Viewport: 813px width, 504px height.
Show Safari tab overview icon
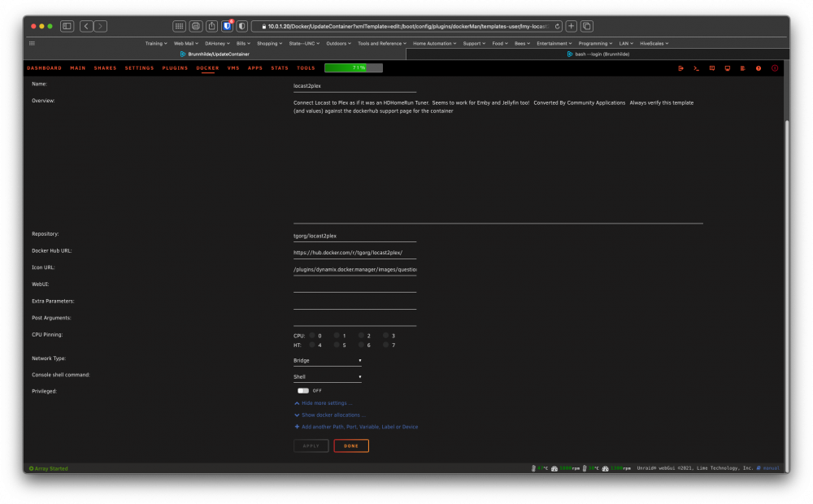(x=587, y=26)
